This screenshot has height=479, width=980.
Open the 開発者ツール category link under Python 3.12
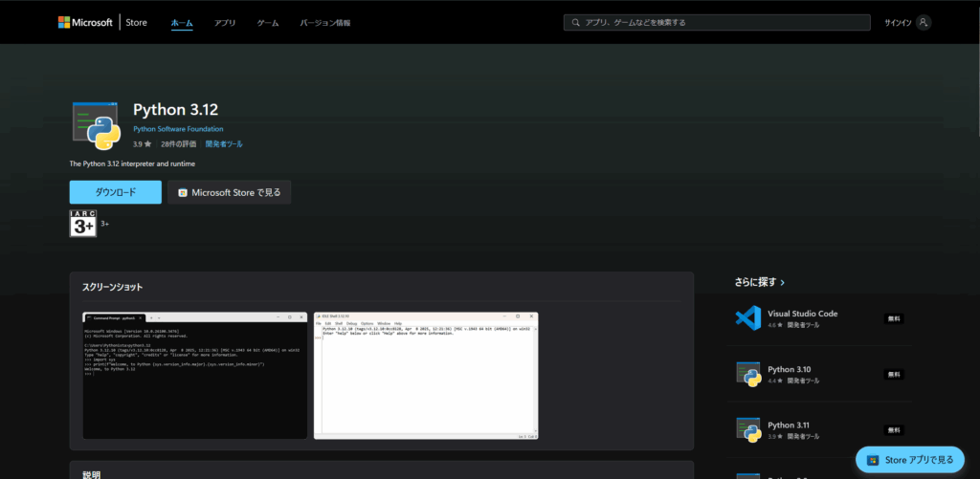pos(224,143)
